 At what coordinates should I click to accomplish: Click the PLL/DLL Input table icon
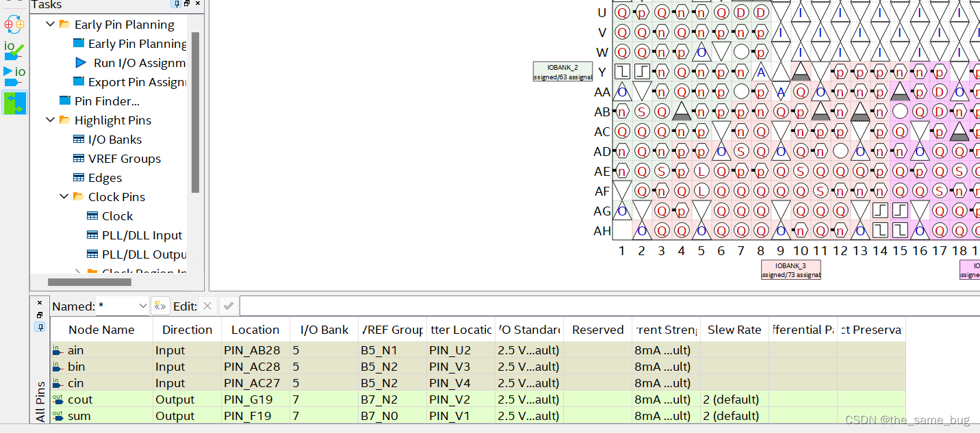[92, 235]
